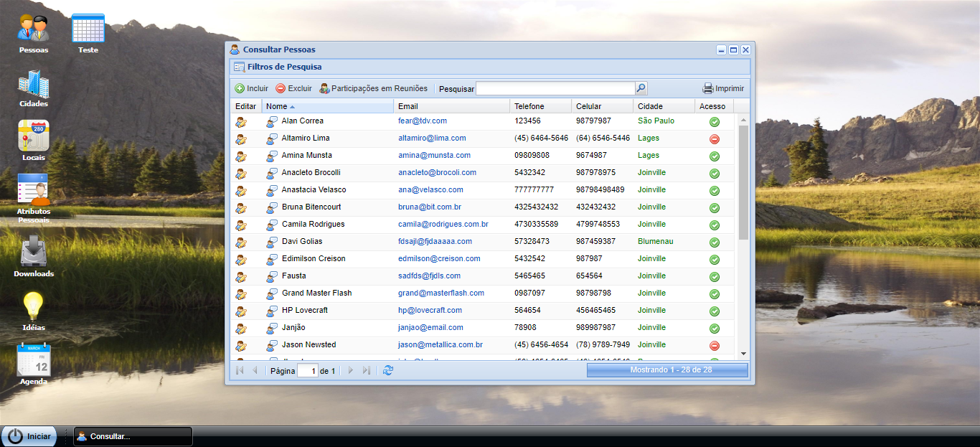The image size is (980, 447).
Task: Click the Incluir toolbar button
Action: 251,88
